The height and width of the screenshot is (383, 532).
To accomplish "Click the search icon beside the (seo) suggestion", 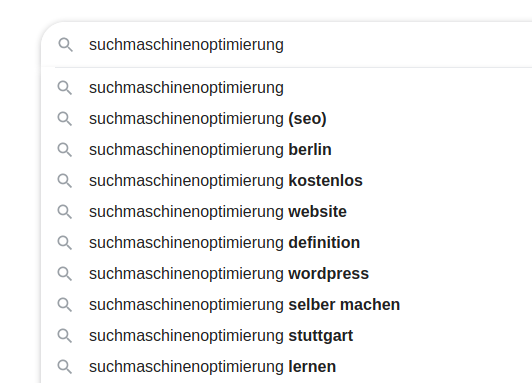I will (x=64, y=119).
